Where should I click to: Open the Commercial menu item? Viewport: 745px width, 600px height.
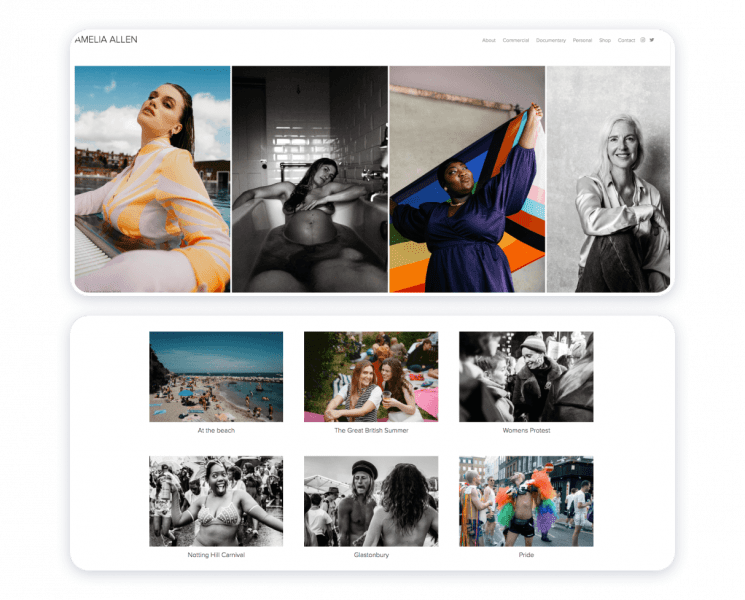pos(516,40)
